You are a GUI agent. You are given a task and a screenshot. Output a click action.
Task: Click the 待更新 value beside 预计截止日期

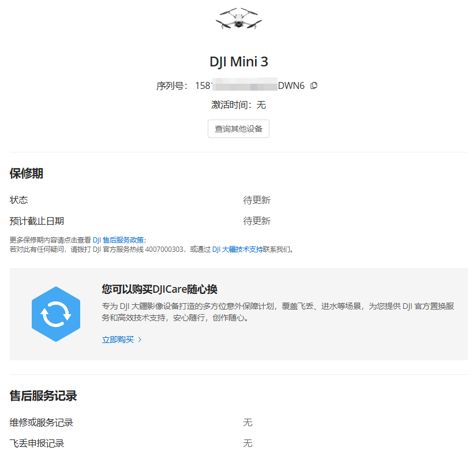click(257, 221)
